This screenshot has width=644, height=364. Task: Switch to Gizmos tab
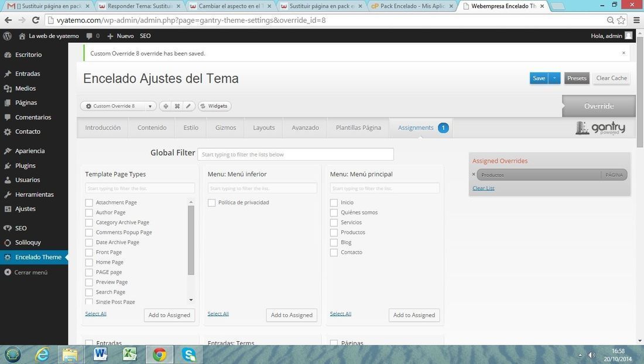pyautogui.click(x=226, y=128)
